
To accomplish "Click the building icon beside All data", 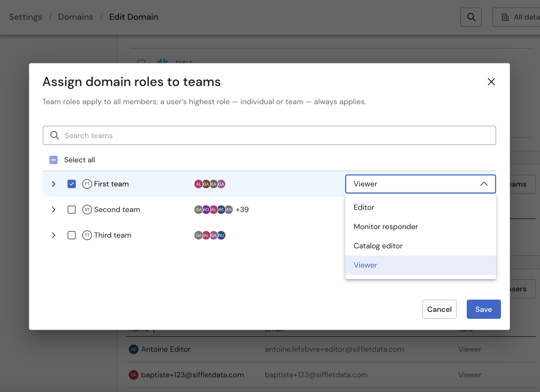I will point(505,17).
